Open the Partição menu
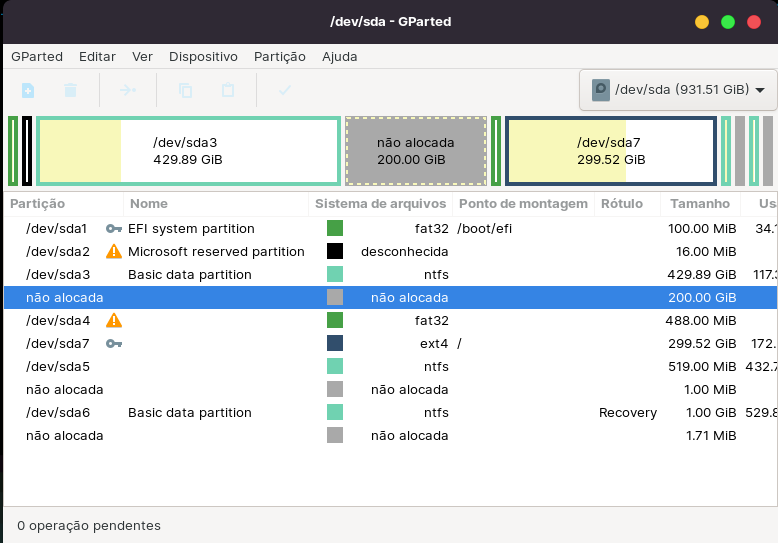778x543 pixels. point(280,57)
